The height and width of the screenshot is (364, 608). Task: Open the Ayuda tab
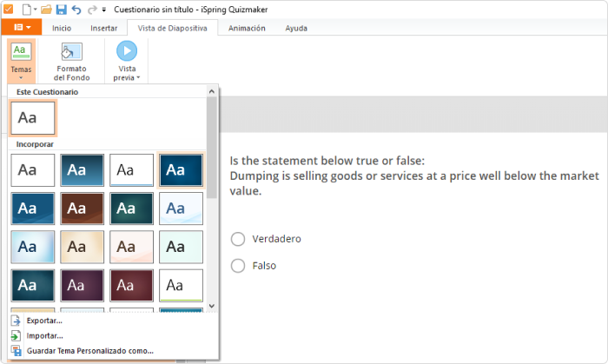point(296,28)
